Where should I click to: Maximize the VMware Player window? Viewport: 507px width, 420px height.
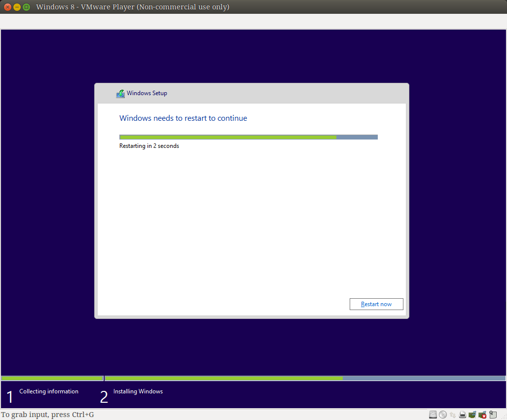point(27,7)
